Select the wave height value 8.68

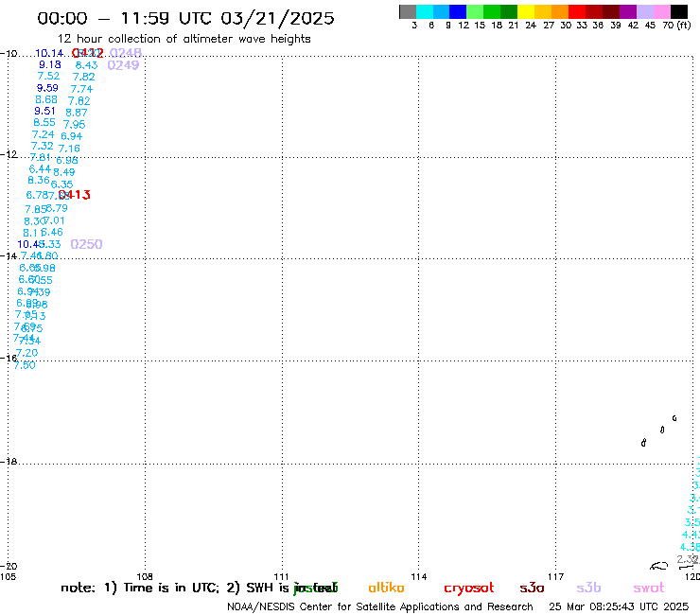click(46, 99)
